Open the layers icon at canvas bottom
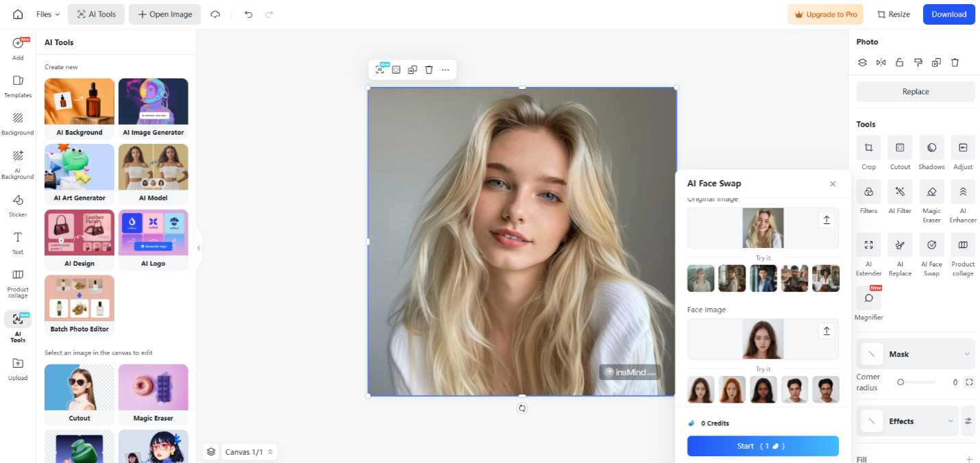Viewport: 980px width, 463px height. point(211,451)
